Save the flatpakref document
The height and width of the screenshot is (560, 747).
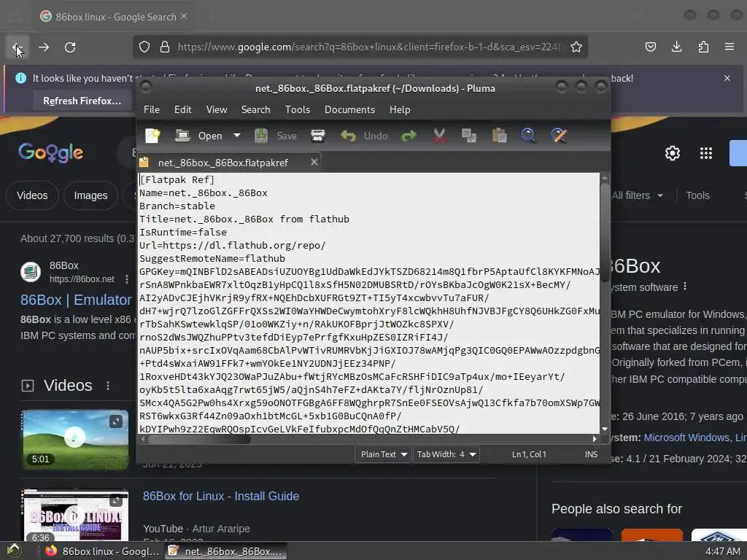point(276,136)
